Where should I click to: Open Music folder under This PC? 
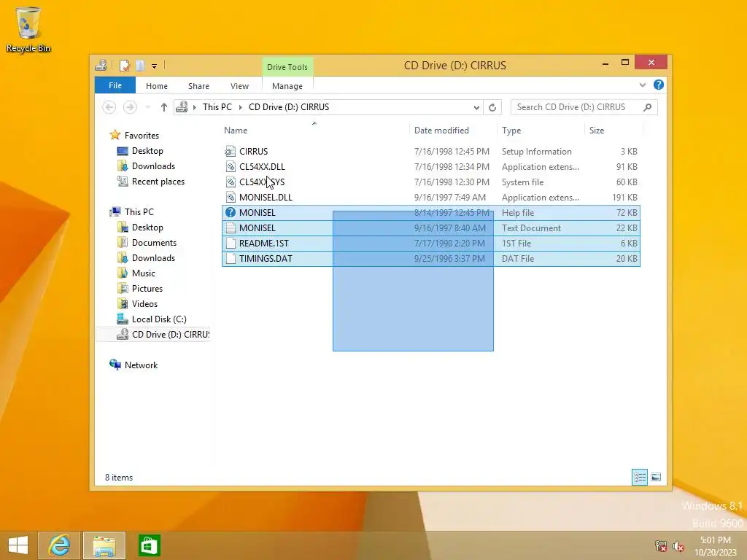pos(144,273)
